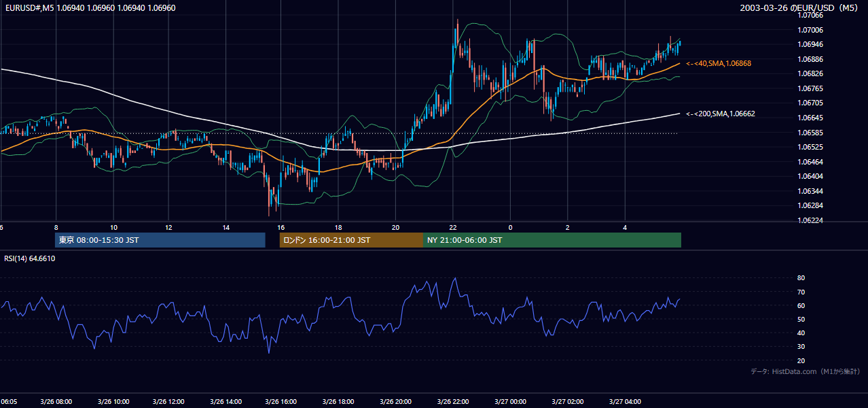Click the 200 SMA 1.06662 label
Image resolution: width=868 pixels, height=408 pixels.
coord(721,114)
